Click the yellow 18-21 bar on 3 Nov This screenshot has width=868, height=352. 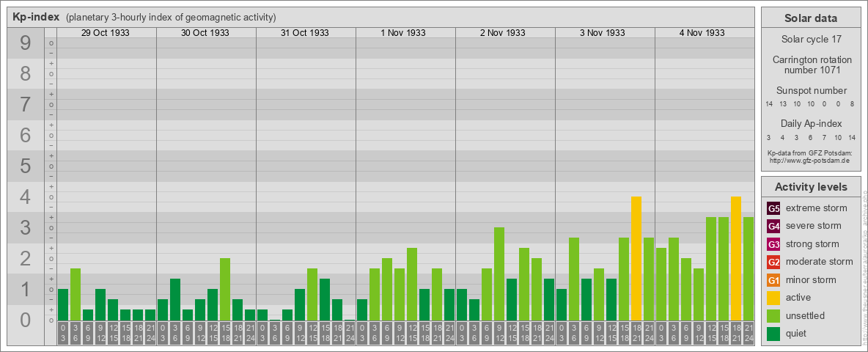(636, 258)
